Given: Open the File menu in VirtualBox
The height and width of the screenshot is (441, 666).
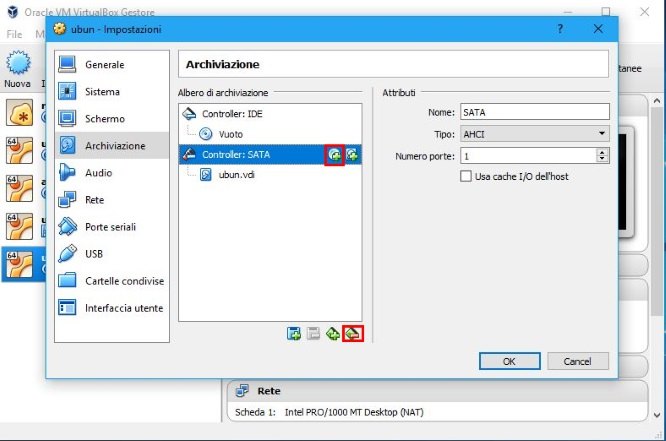Looking at the screenshot, I should pyautogui.click(x=14, y=34).
